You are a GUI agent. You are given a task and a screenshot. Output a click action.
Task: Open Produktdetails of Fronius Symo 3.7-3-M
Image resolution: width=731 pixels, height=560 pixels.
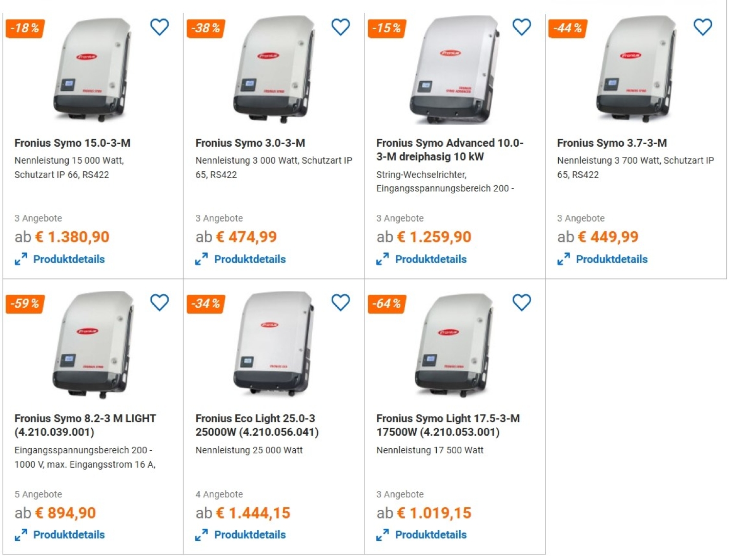pos(612,259)
